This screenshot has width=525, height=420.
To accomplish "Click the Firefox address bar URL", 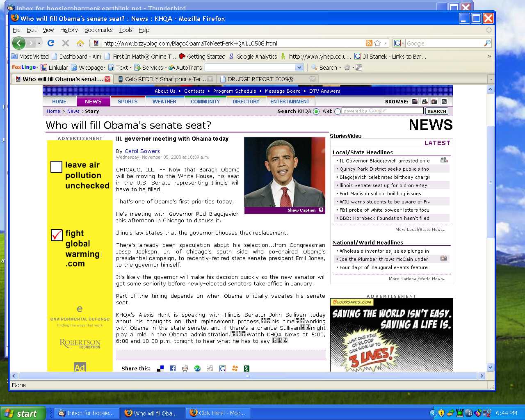I will pyautogui.click(x=190, y=43).
